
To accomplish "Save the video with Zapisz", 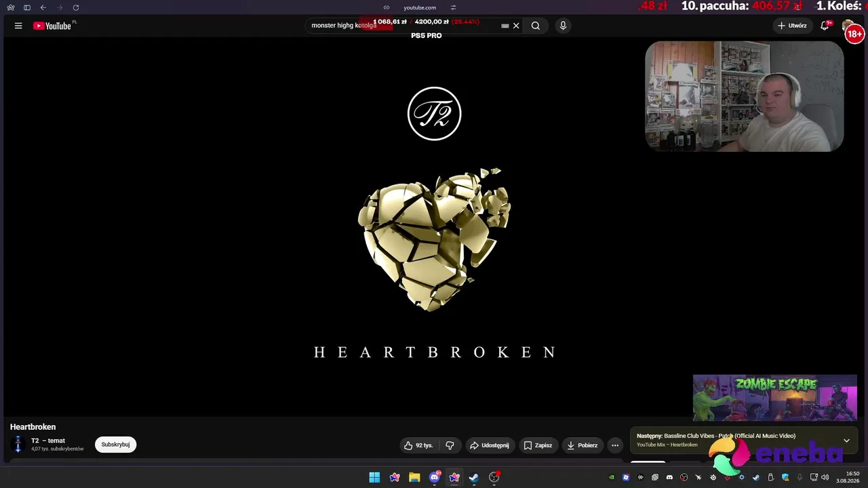I will coord(538,445).
